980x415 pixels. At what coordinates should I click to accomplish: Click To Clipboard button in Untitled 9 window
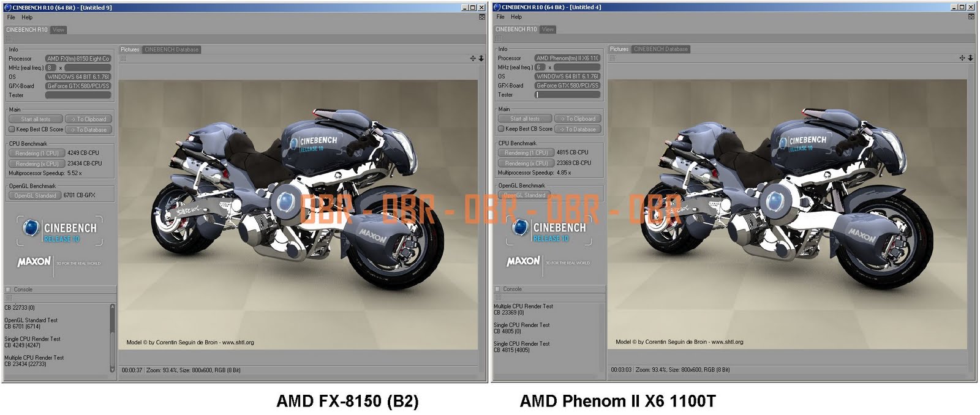click(x=89, y=119)
